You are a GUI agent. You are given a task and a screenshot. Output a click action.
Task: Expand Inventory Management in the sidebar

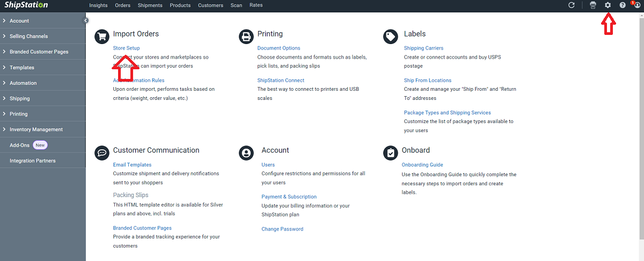click(43, 129)
